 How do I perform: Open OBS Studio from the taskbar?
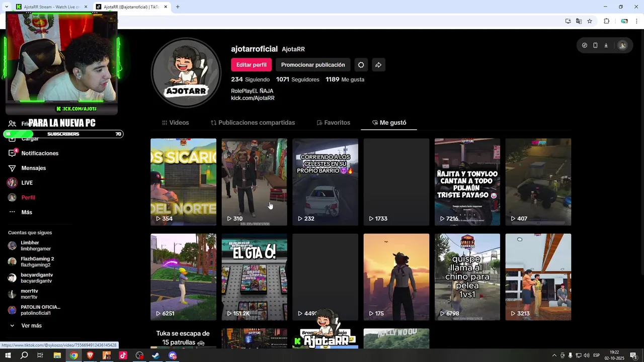tap(139, 355)
